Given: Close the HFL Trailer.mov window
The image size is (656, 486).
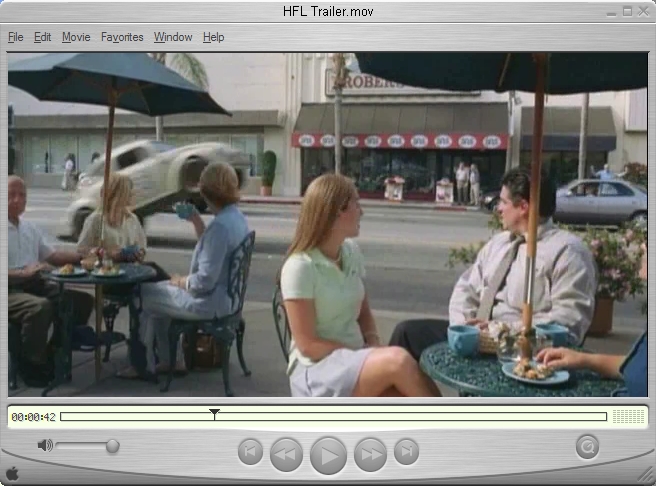Looking at the screenshot, I should (643, 12).
